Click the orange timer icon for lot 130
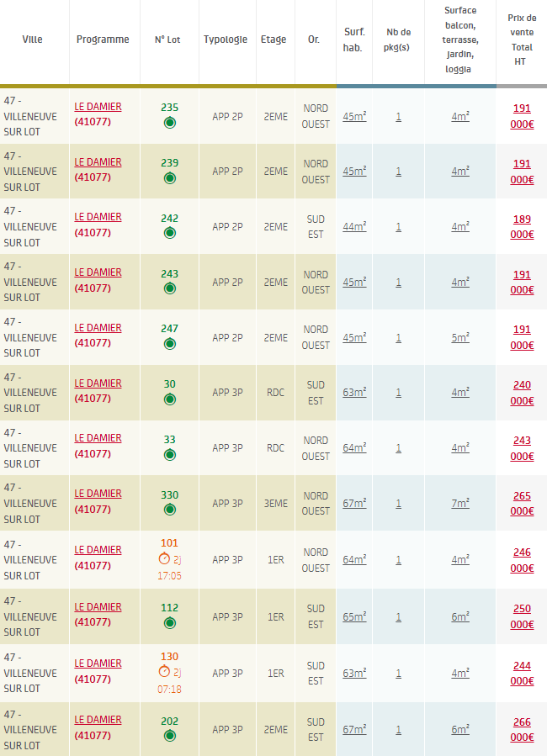 (164, 672)
